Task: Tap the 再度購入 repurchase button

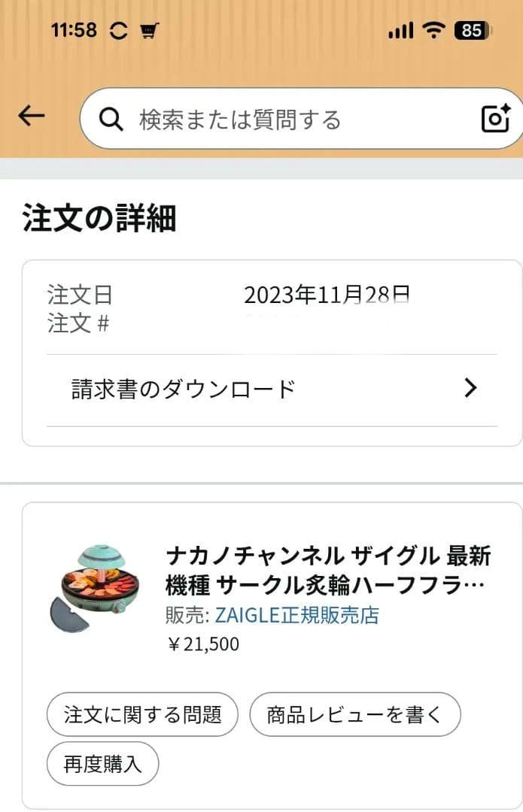Action: 102,764
